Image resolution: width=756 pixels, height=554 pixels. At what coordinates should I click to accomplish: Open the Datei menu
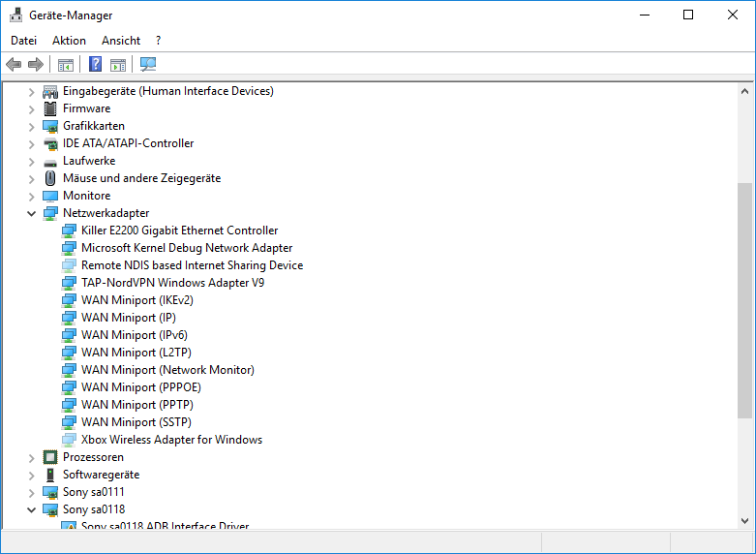pyautogui.click(x=23, y=41)
